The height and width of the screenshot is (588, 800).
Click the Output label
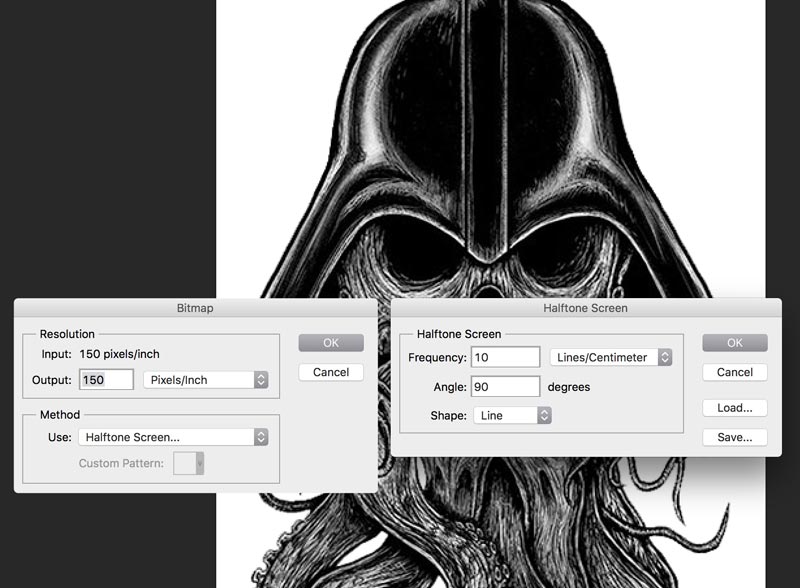click(52, 380)
